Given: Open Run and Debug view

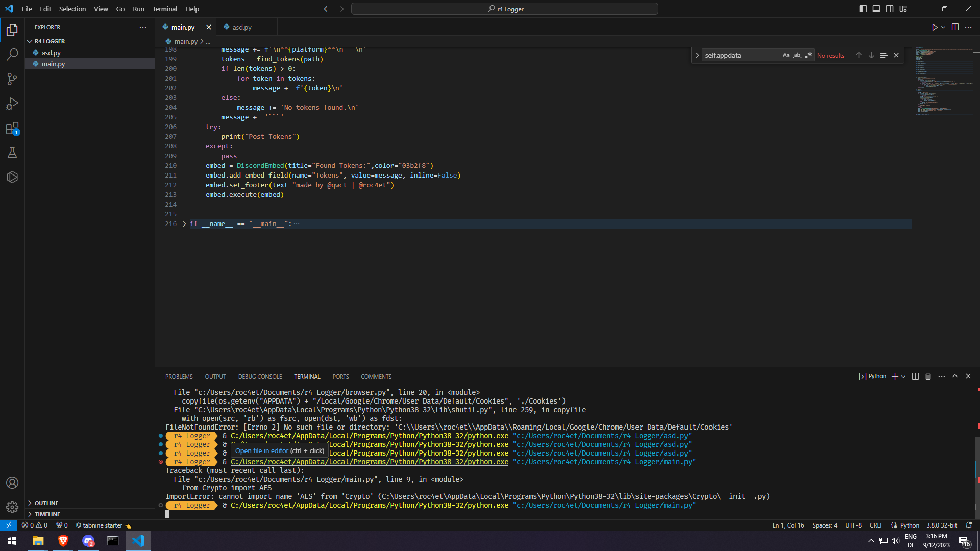Looking at the screenshot, I should [x=12, y=104].
